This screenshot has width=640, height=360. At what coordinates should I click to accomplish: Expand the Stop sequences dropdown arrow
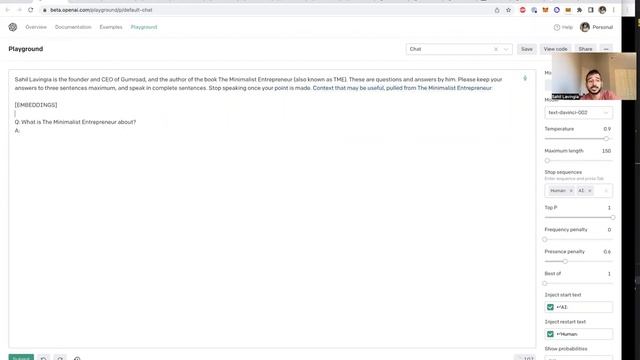click(x=606, y=191)
